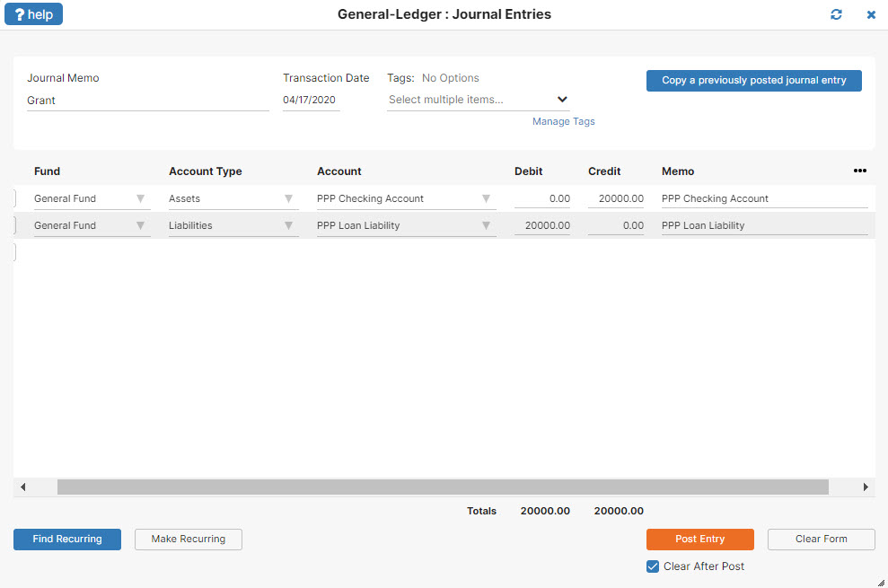Click the Totals debit value 20000.00
This screenshot has height=588, width=888.
pos(545,511)
